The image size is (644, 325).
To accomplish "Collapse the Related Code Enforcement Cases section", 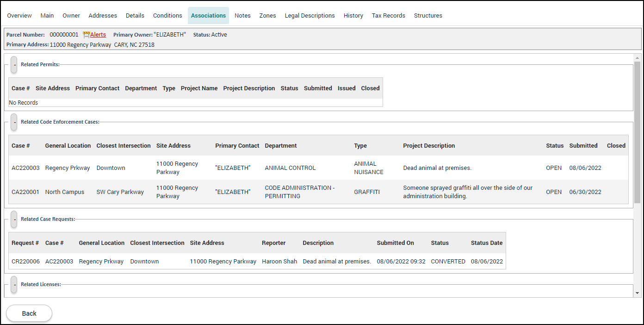I will (x=14, y=122).
